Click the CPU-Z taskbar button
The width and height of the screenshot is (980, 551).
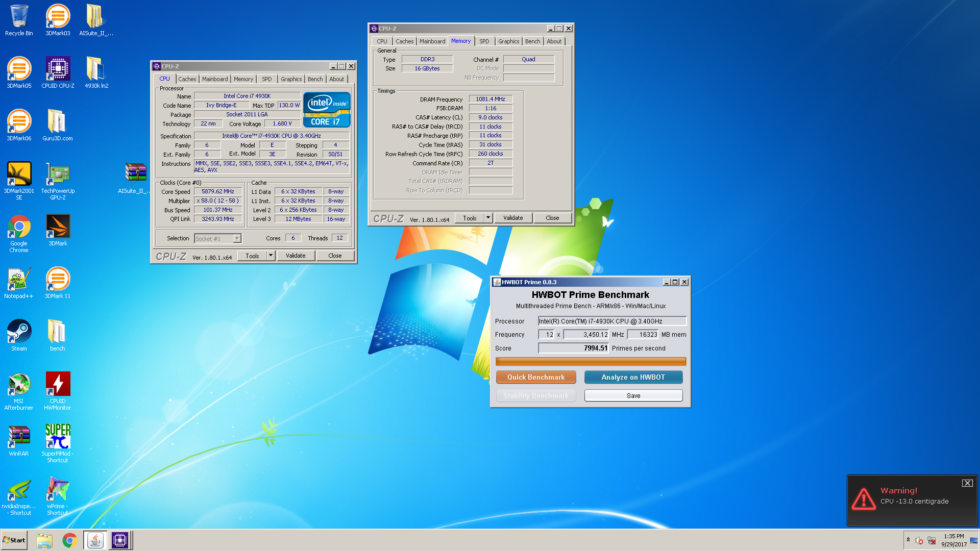(x=120, y=540)
